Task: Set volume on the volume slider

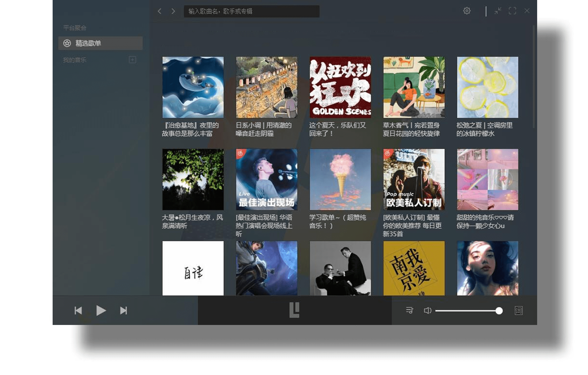Action: [469, 311]
